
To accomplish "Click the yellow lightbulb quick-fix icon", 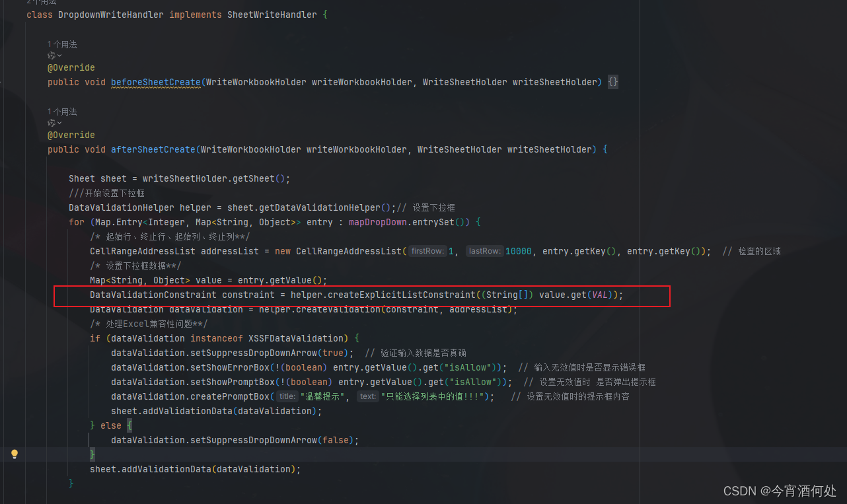I will tap(15, 454).
